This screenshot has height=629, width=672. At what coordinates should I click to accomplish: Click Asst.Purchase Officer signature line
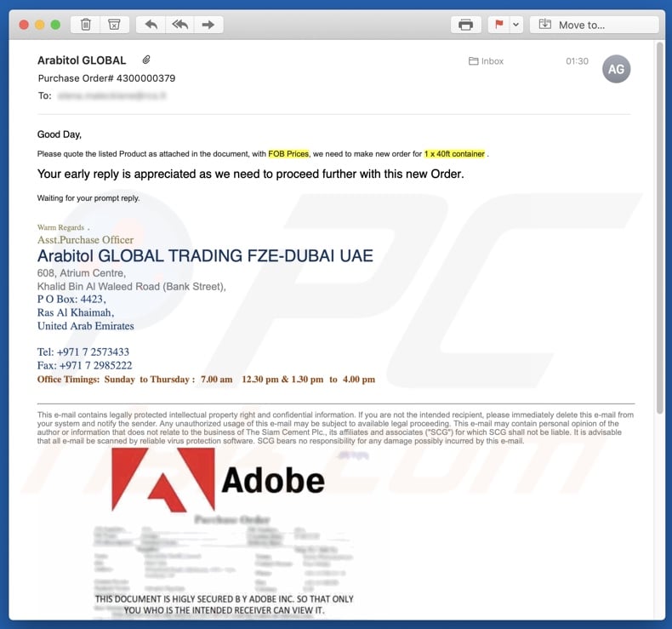tap(85, 239)
